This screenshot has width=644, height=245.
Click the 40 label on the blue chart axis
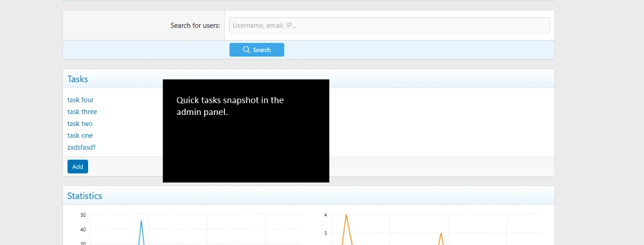pyautogui.click(x=83, y=229)
